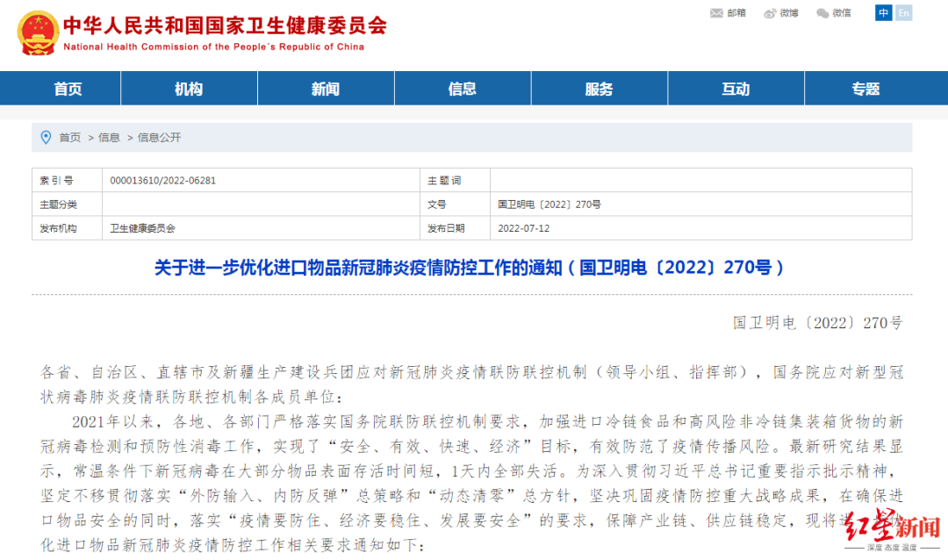The width and height of the screenshot is (948, 560).
Task: Open the 邮箱 mail icon link
Action: (728, 12)
